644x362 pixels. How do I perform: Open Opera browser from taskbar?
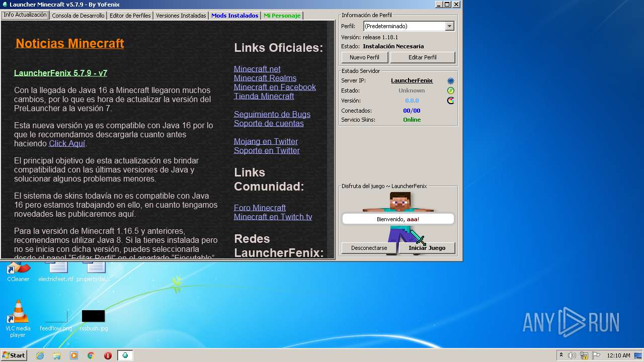(108, 355)
